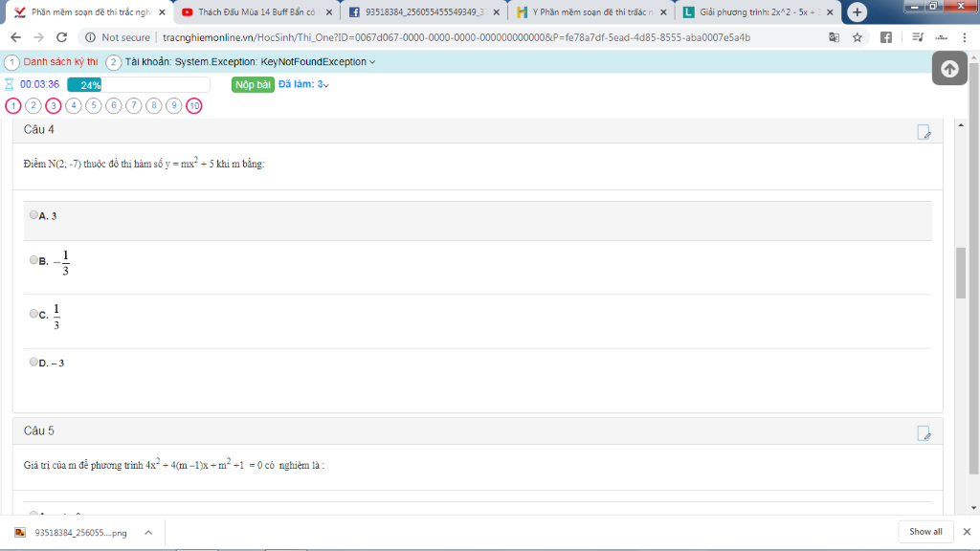Close the YouTube Thách Đấu tab

click(329, 12)
